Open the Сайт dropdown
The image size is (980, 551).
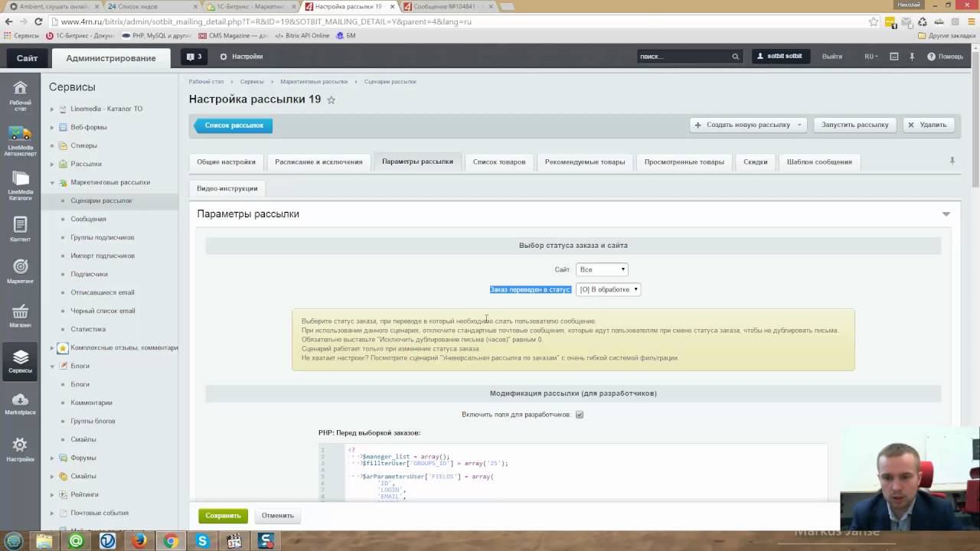(602, 269)
